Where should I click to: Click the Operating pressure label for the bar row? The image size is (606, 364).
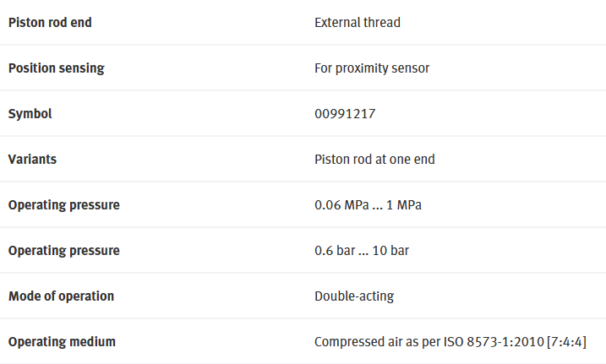(x=63, y=251)
